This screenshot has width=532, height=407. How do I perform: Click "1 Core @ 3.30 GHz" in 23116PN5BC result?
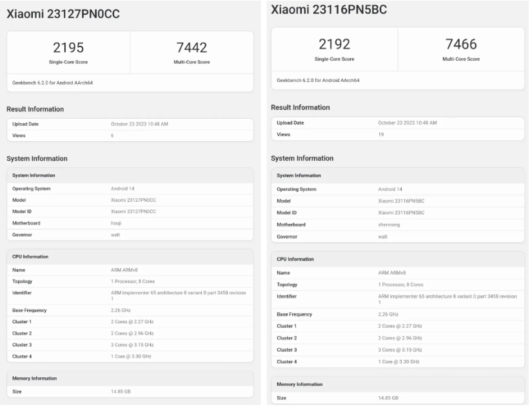tap(399, 362)
